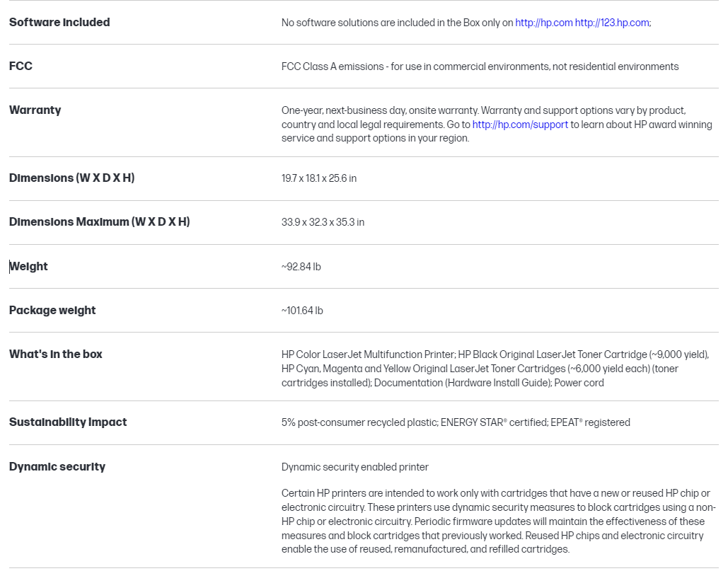Click the 19.7 x 18.1 x 25.6 in value
The height and width of the screenshot is (571, 728).
pos(319,178)
